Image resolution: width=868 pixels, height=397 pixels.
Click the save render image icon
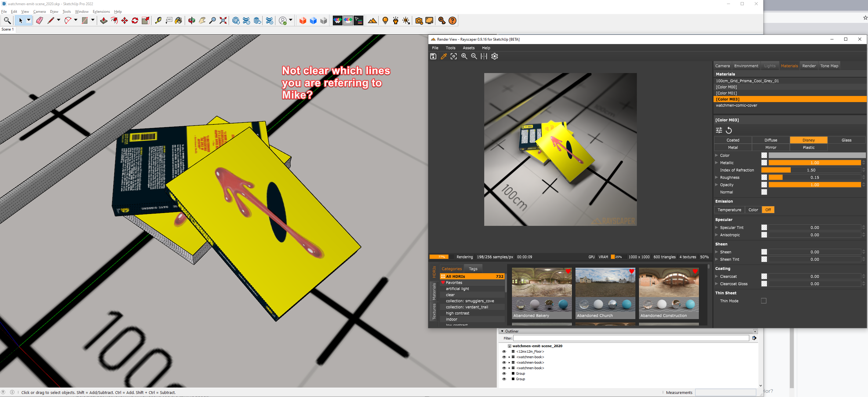(433, 56)
